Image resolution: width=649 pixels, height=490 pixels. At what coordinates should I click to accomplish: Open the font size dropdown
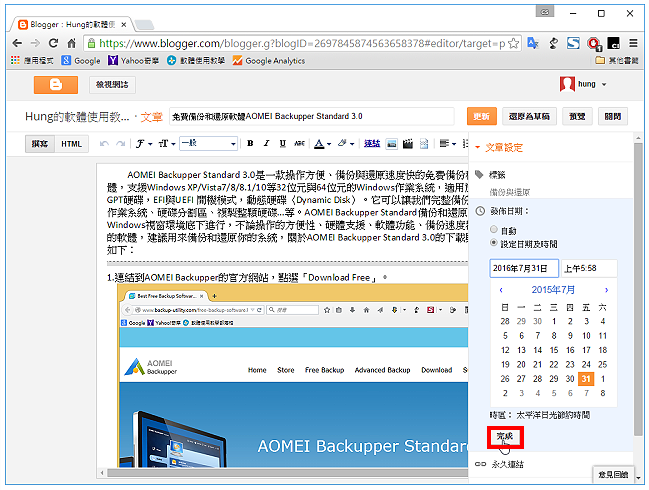pyautogui.click(x=167, y=144)
